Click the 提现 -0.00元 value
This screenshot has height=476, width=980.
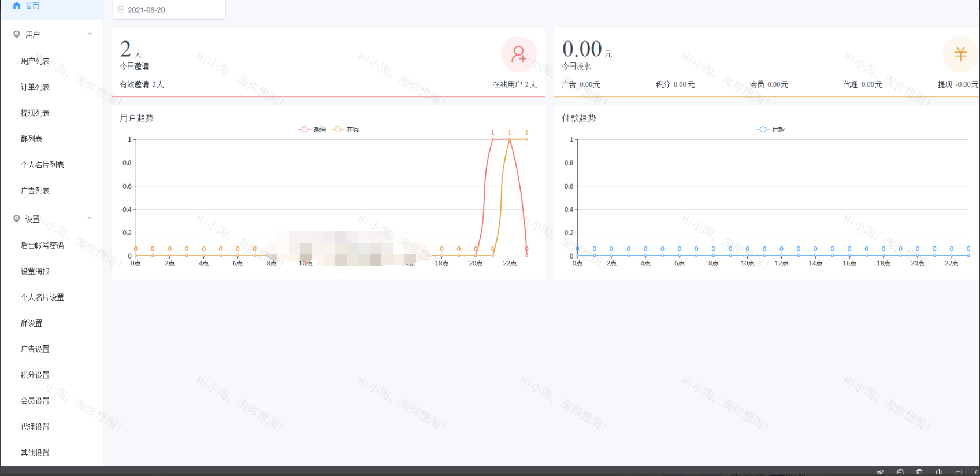pos(958,84)
